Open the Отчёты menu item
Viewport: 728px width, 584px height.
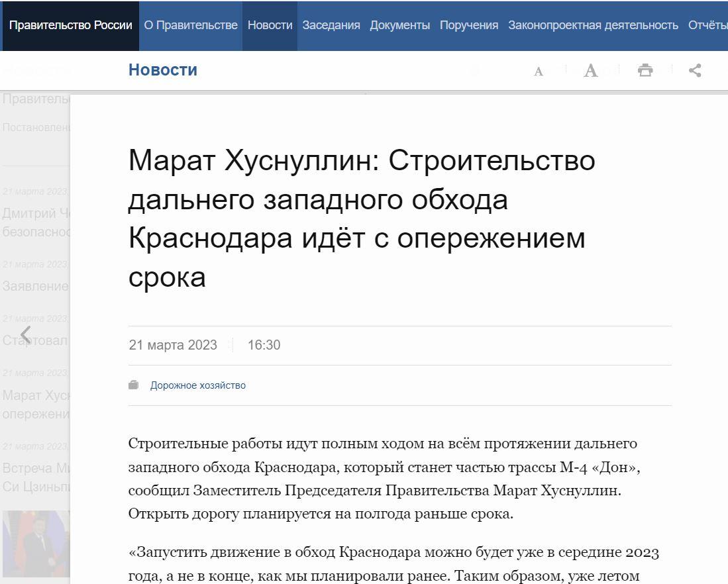(x=707, y=26)
